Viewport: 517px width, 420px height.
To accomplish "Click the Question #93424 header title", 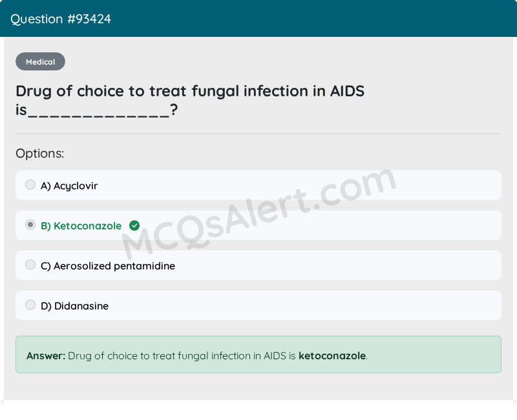I will tap(61, 19).
